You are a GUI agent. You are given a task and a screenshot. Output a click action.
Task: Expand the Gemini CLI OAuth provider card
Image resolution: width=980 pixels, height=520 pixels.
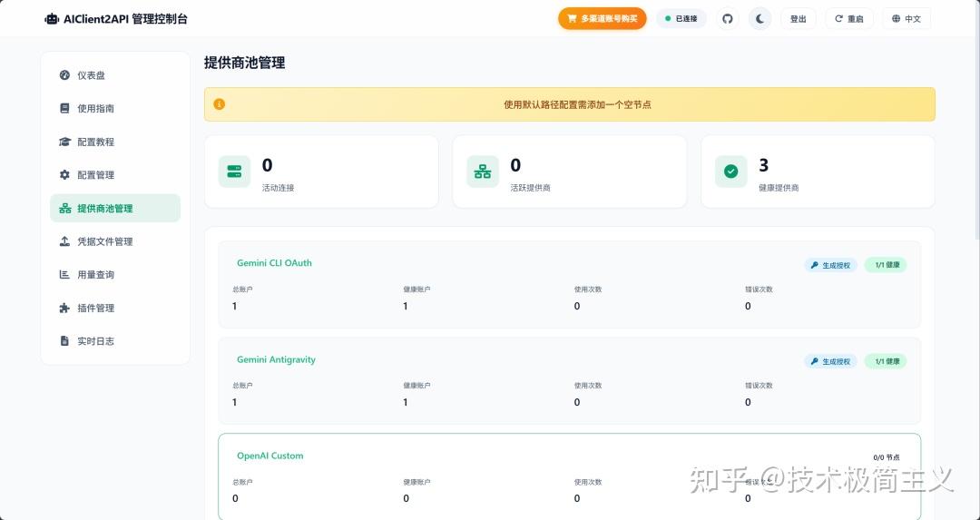(274, 263)
